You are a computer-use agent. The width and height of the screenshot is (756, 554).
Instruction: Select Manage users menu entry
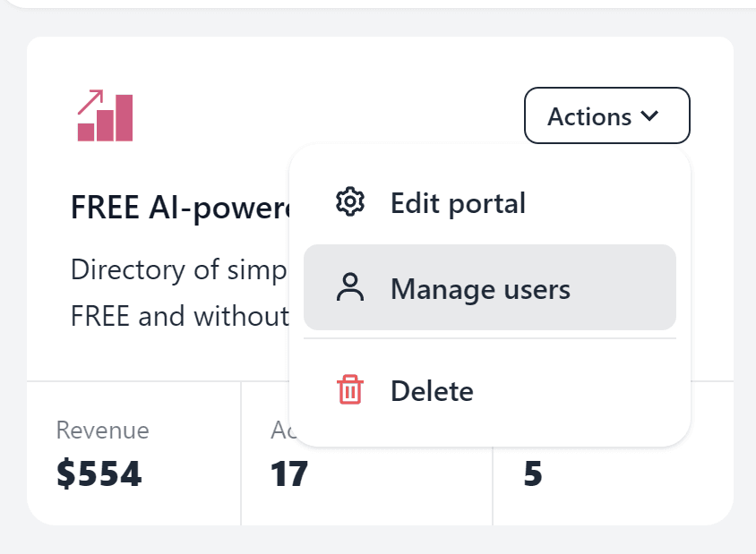480,288
